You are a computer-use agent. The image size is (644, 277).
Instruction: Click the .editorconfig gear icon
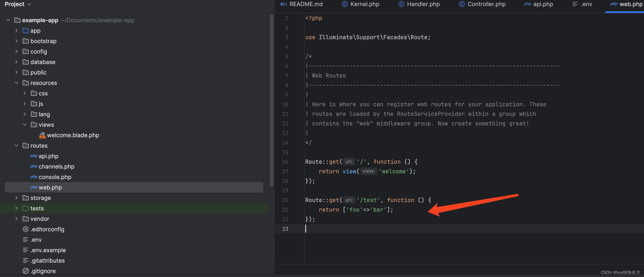pos(25,229)
